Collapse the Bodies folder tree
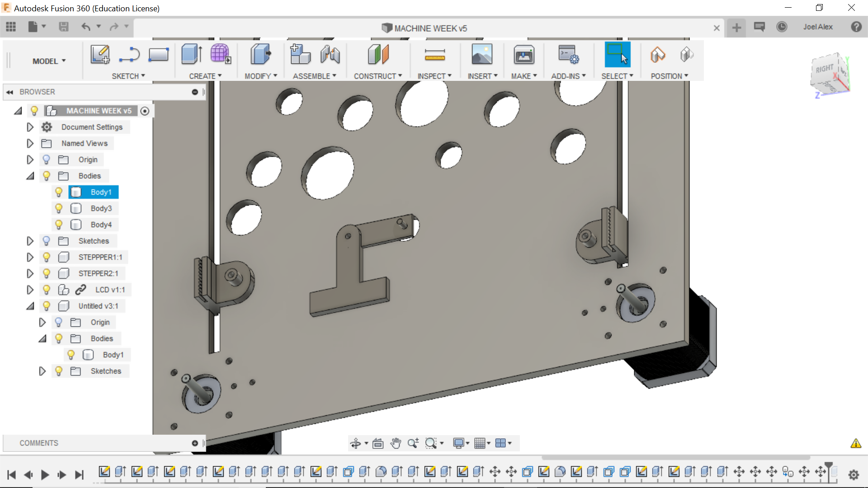 click(x=30, y=176)
